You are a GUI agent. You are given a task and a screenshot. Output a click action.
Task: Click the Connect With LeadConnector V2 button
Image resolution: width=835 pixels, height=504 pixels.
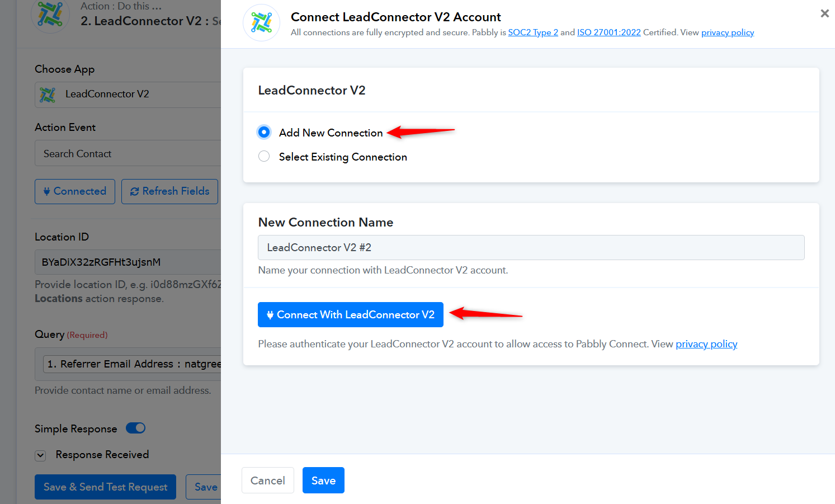[350, 314]
